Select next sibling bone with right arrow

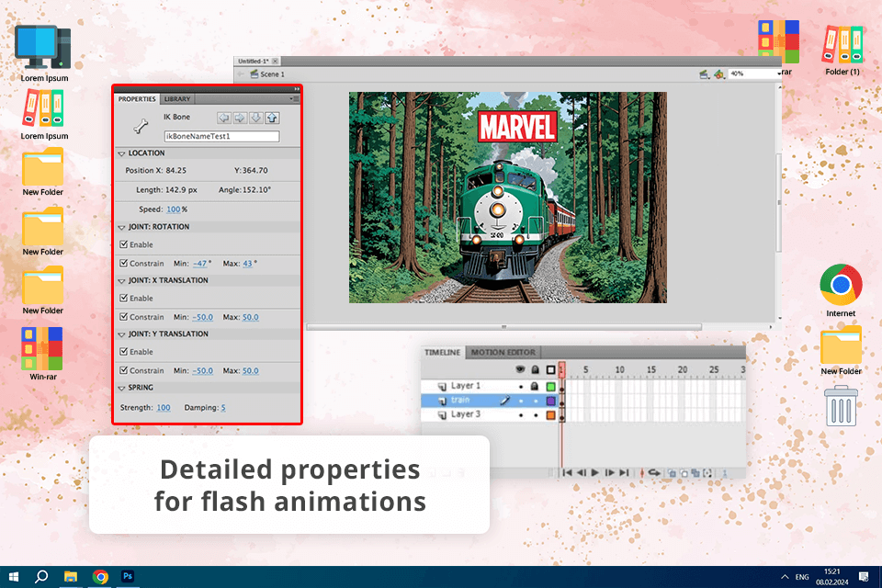coord(240,118)
